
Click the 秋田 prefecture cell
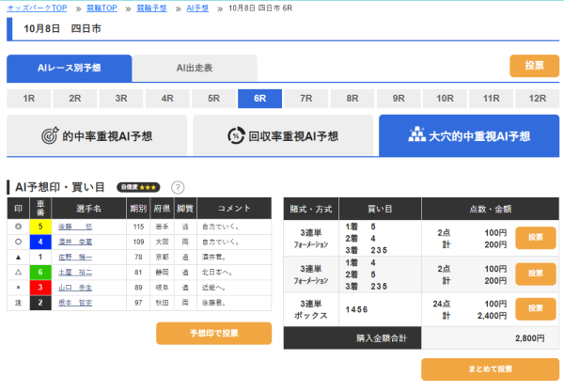(x=162, y=303)
